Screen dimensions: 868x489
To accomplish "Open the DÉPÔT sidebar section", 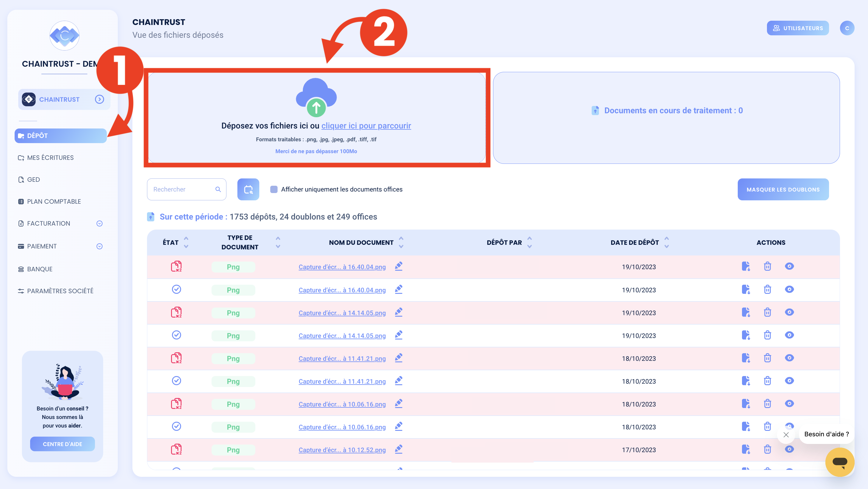I will coord(61,136).
